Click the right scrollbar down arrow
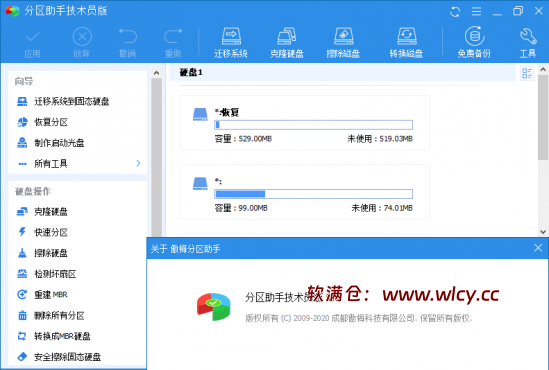This screenshot has height=370, width=549. (543, 232)
